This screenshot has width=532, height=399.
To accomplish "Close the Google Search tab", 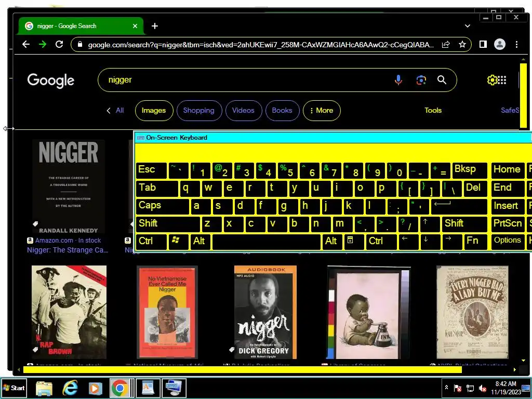I will click(x=135, y=26).
